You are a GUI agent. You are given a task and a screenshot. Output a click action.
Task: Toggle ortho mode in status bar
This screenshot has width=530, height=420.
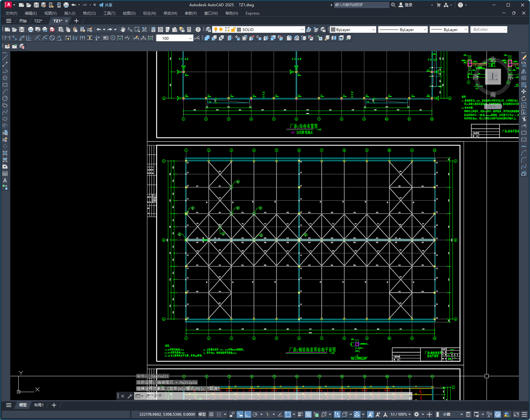(x=247, y=414)
